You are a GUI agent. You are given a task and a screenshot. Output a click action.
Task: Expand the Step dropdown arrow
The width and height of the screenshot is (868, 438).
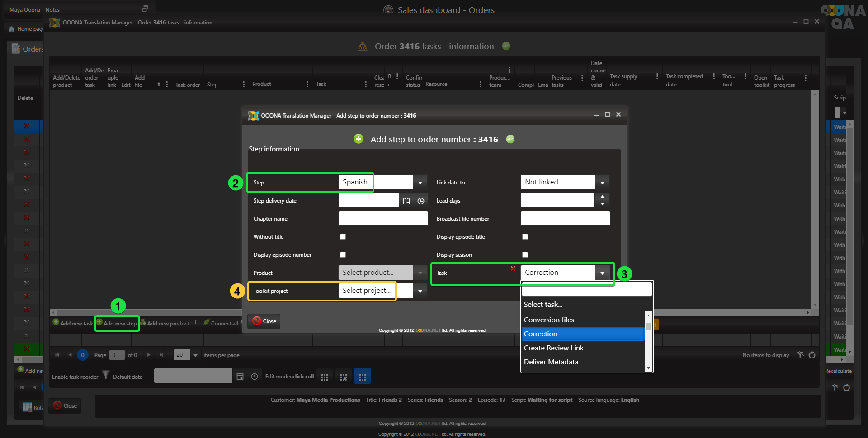click(x=420, y=183)
